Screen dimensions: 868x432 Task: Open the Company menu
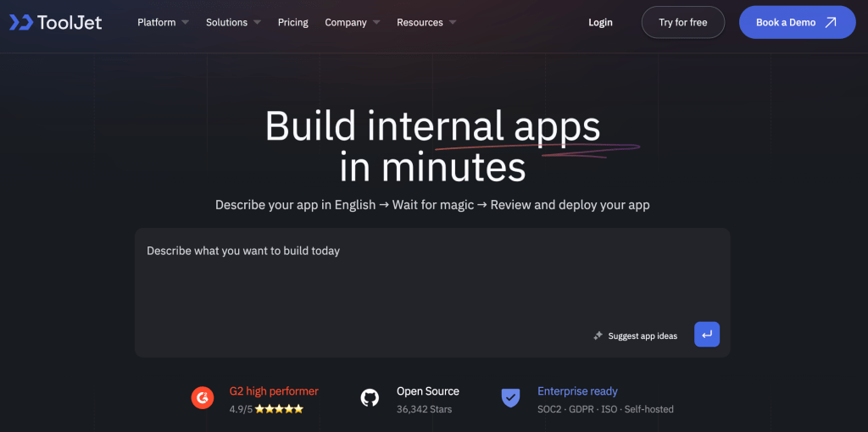point(346,23)
